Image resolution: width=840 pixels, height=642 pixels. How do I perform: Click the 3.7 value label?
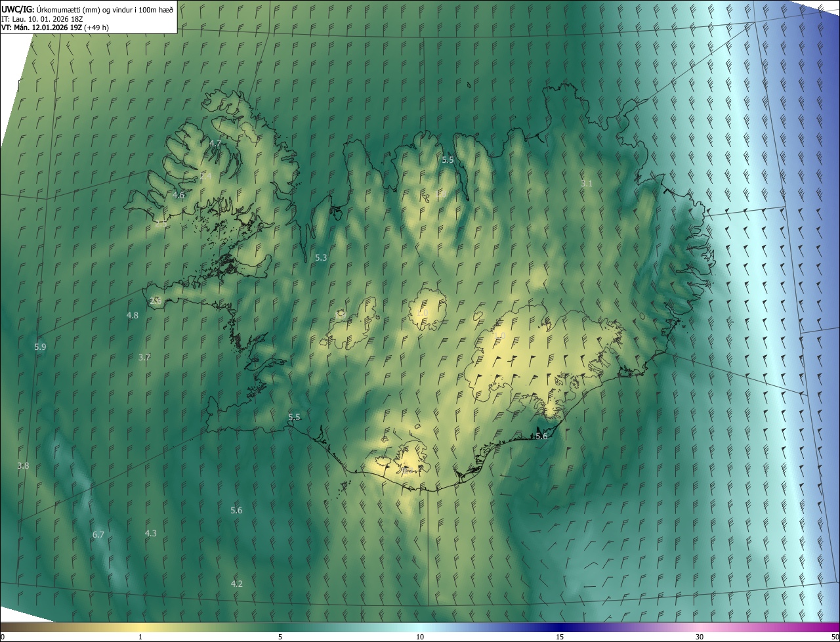(144, 358)
